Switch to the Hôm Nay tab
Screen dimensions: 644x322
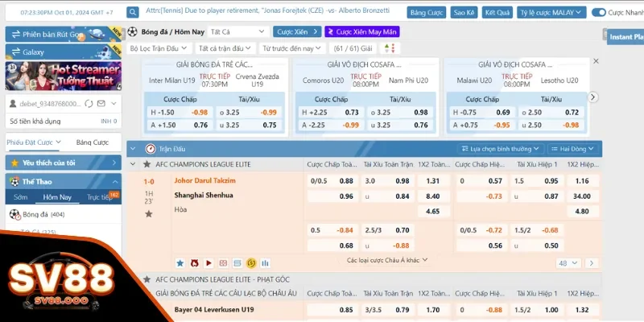click(x=57, y=197)
